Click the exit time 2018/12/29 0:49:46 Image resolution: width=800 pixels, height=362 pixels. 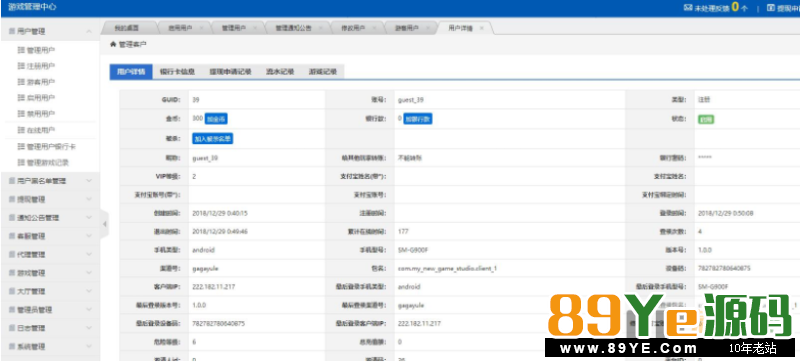(220, 231)
